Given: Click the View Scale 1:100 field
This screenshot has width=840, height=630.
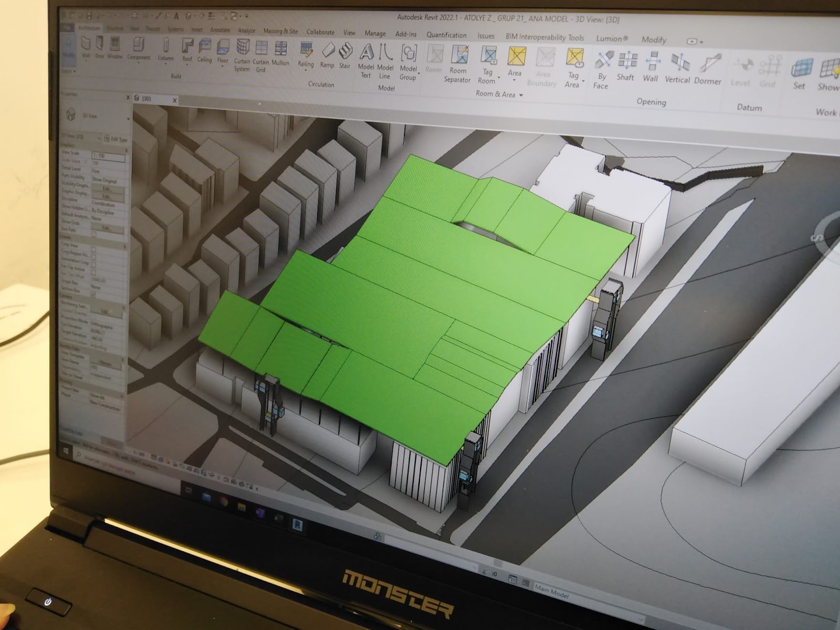Looking at the screenshot, I should click(109, 156).
